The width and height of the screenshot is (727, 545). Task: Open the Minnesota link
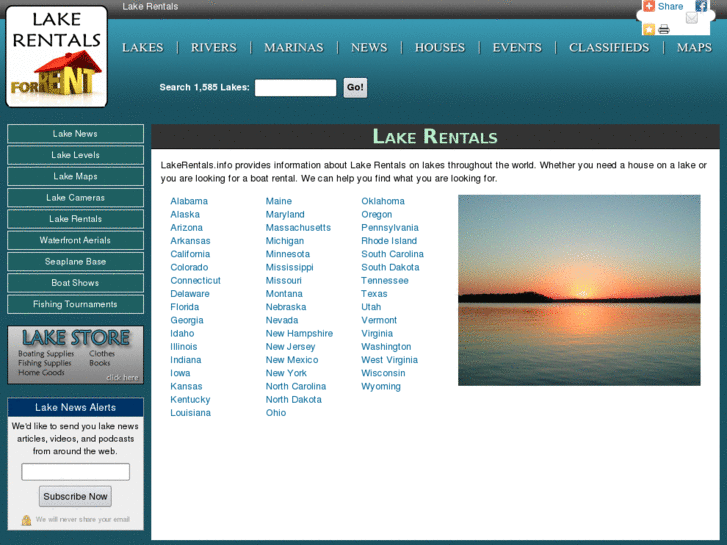(287, 254)
